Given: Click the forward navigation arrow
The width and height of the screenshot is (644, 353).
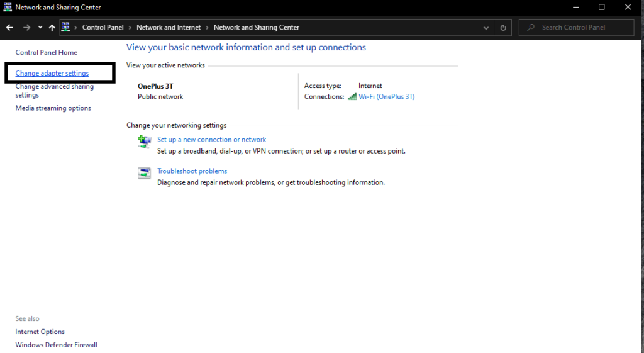Looking at the screenshot, I should pos(26,28).
